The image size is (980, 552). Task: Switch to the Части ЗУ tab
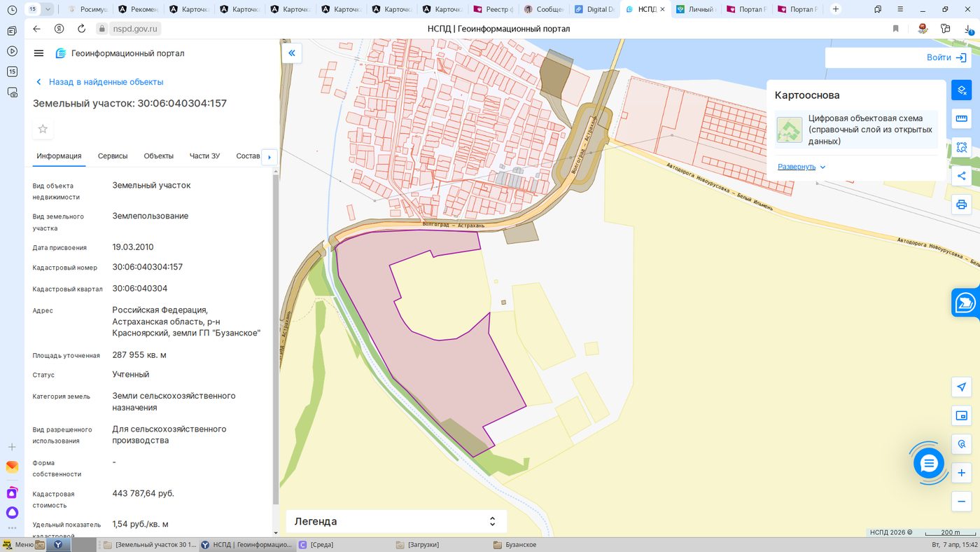coord(205,156)
